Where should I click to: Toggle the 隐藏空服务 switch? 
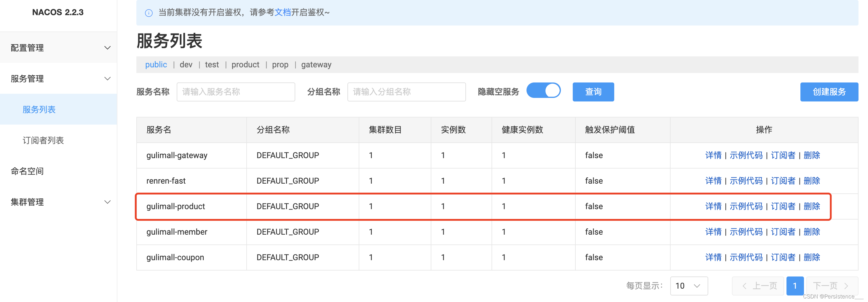point(543,91)
